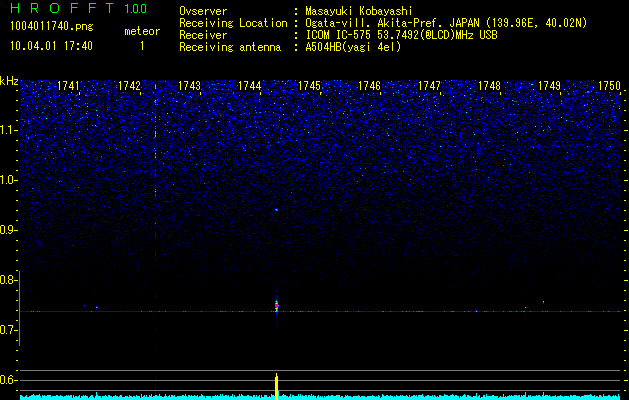Click the Receiver label
The width and height of the screenshot is (629, 400).
tap(203, 35)
